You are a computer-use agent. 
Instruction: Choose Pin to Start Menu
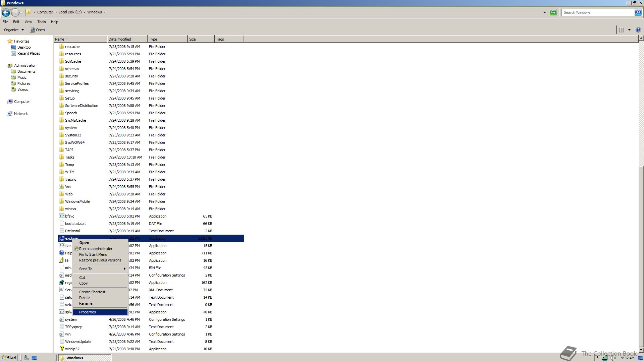(100, 254)
